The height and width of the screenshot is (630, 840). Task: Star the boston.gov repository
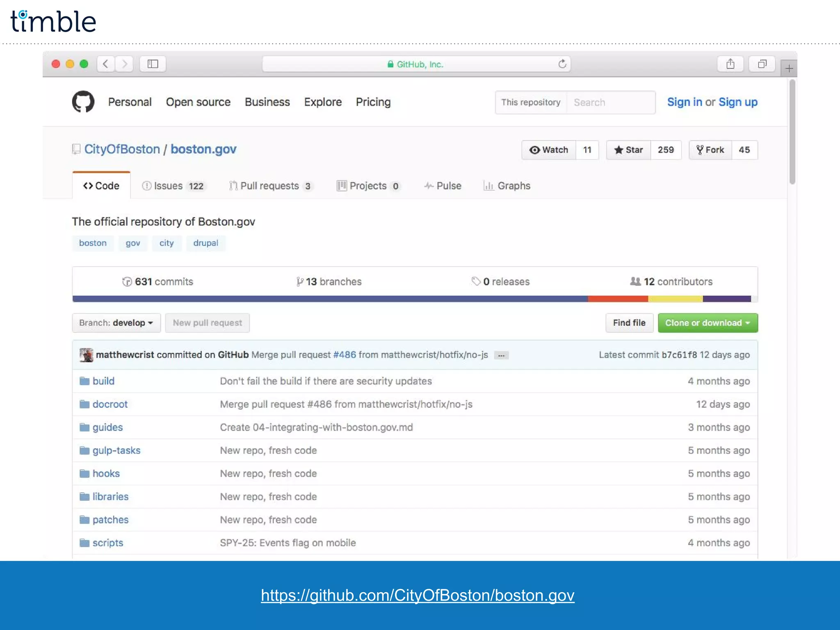(x=628, y=150)
